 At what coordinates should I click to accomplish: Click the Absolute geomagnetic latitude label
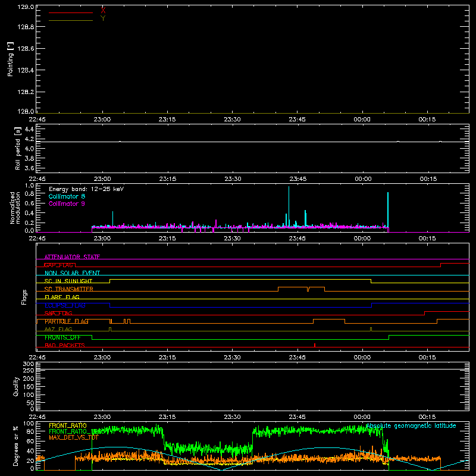click(x=411, y=426)
